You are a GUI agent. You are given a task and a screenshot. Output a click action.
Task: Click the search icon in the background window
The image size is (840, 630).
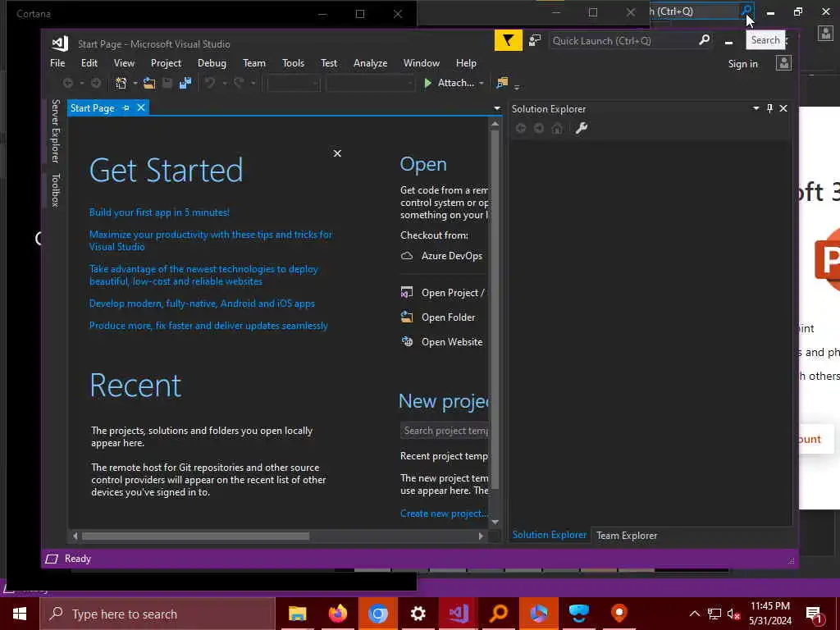[x=746, y=11]
